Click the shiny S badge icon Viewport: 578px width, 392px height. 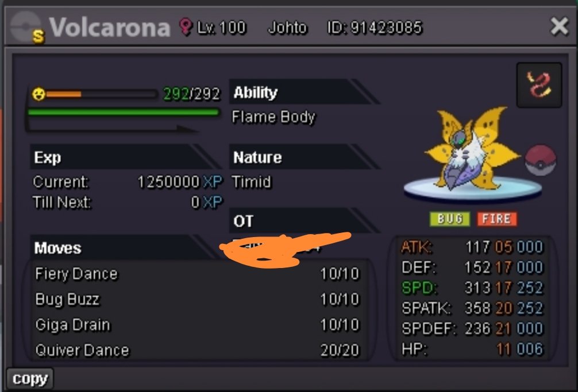[38, 36]
